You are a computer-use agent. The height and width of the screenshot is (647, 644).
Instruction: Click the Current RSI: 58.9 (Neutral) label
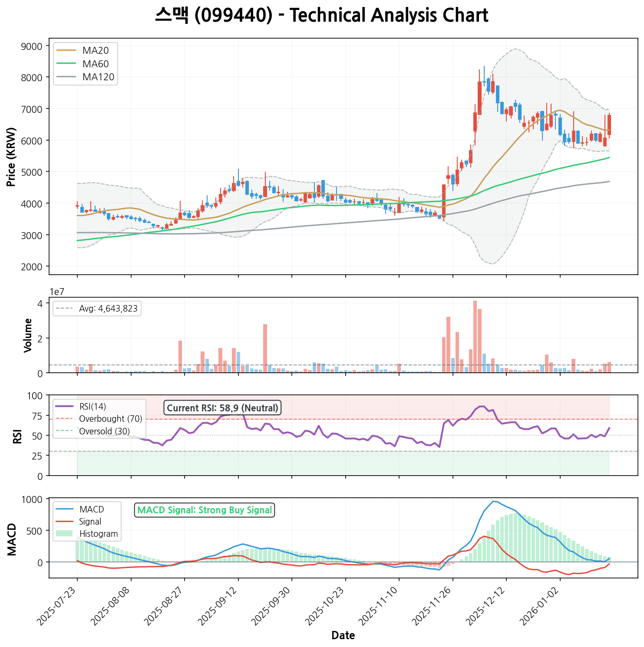click(222, 408)
